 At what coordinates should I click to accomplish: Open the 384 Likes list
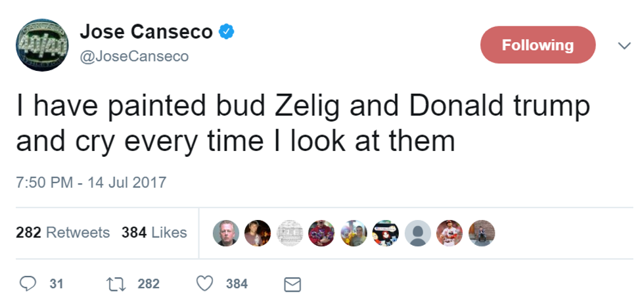click(154, 232)
